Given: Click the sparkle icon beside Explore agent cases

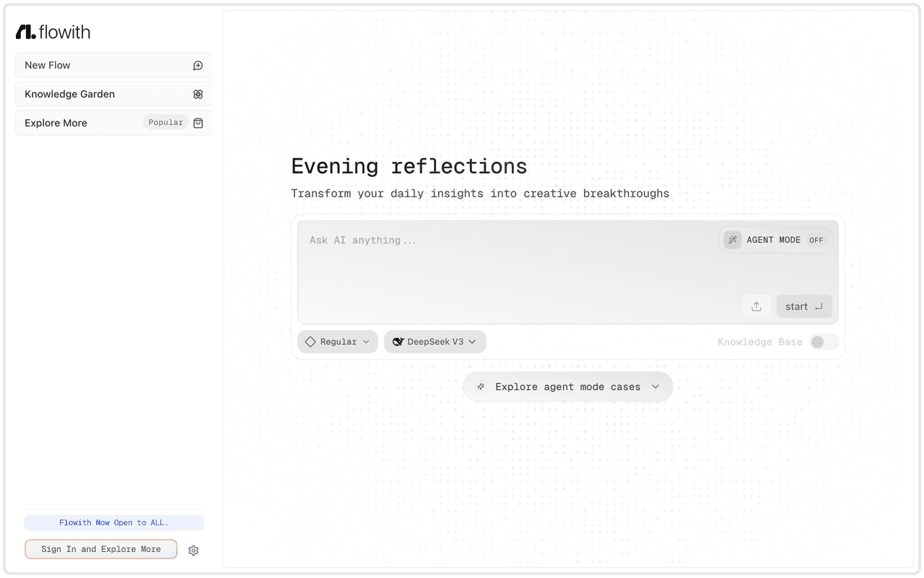Looking at the screenshot, I should pos(481,387).
